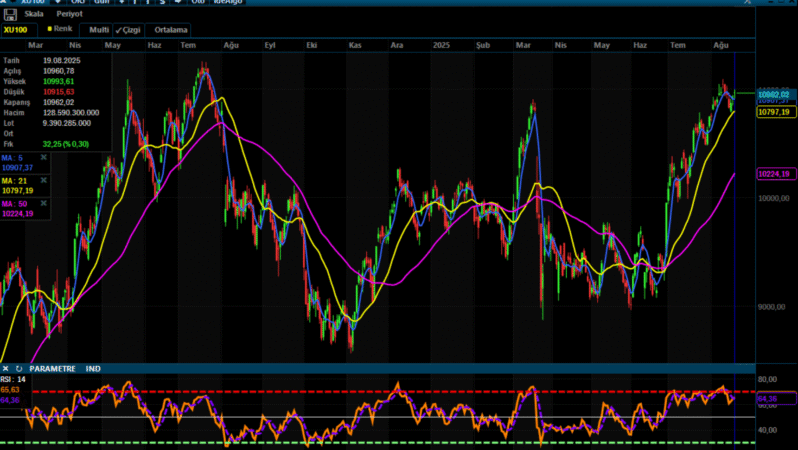Remove the MA 5 indicator
Image resolution: width=798 pixels, height=450 pixels.
[x=43, y=158]
